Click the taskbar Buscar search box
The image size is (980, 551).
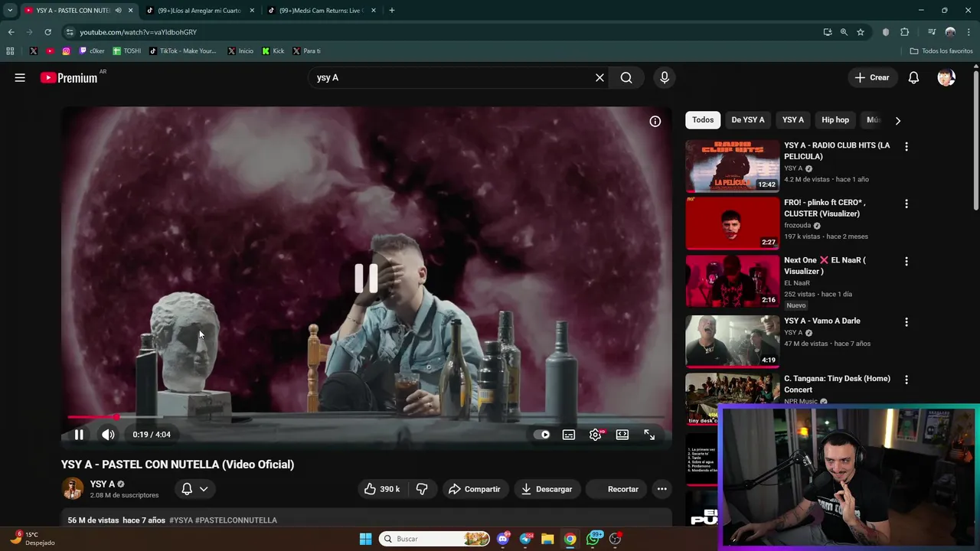434,539
